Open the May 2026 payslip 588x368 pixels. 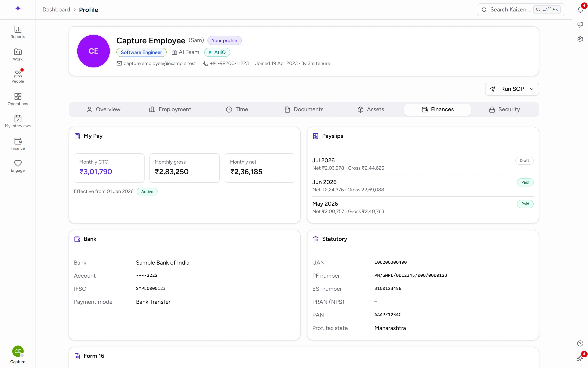coord(423,207)
